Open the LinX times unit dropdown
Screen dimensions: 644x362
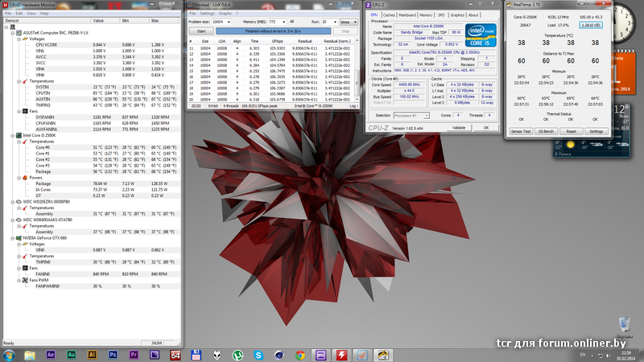pyautogui.click(x=349, y=22)
